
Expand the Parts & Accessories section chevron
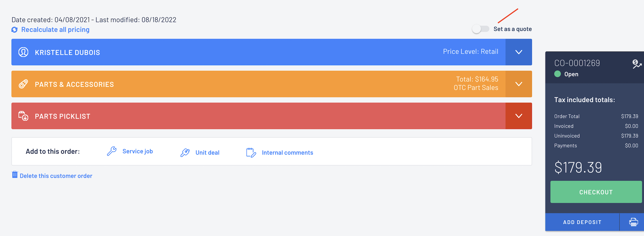[x=518, y=84]
